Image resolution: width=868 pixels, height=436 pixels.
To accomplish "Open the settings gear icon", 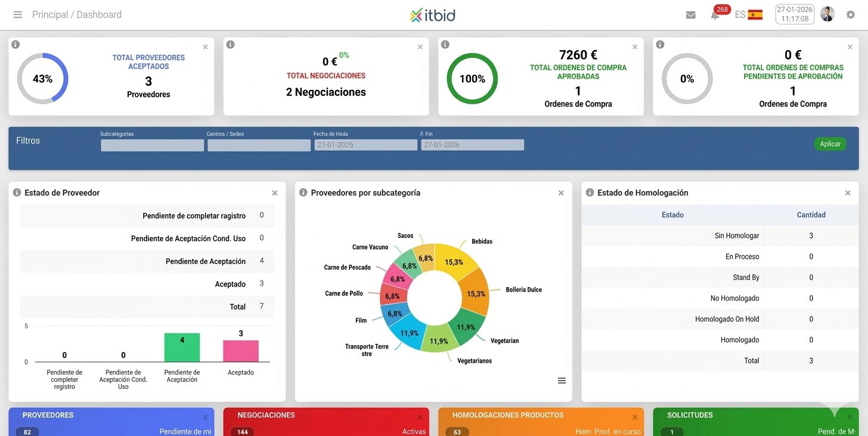I will [x=850, y=15].
